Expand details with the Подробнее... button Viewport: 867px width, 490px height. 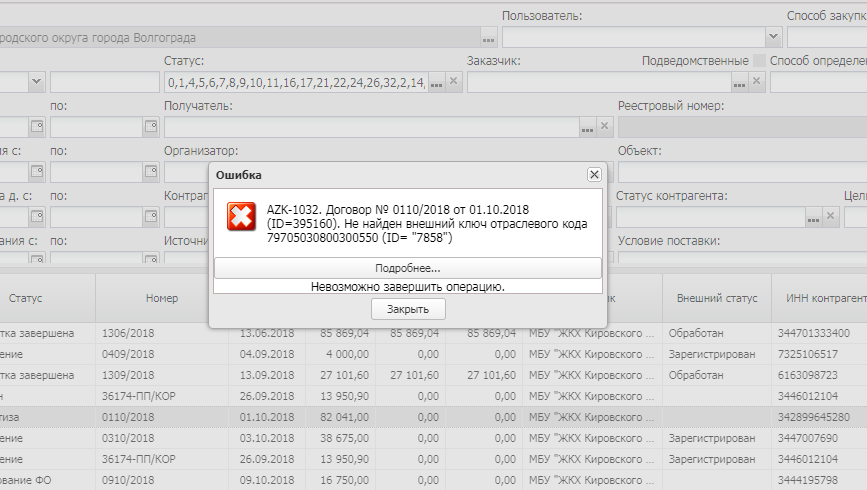click(x=407, y=268)
